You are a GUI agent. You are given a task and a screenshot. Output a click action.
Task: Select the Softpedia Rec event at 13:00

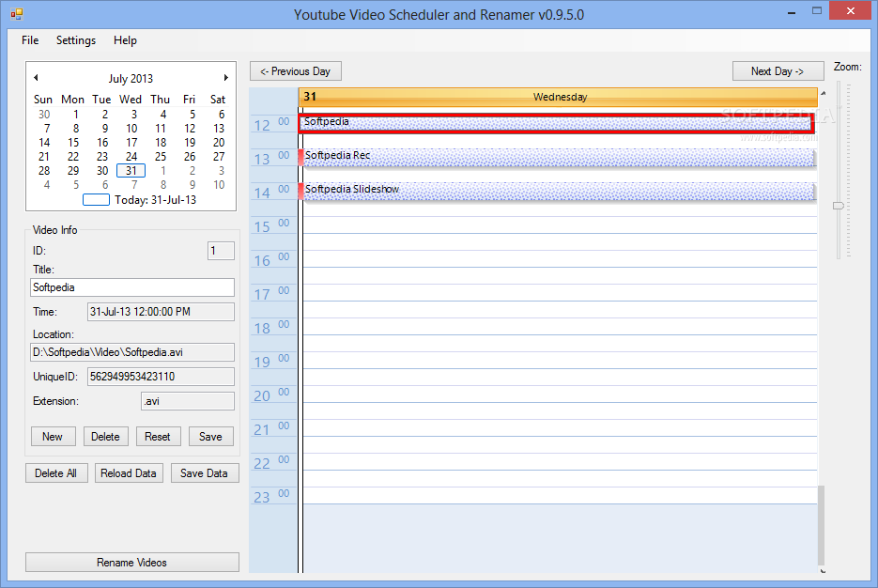click(x=557, y=158)
